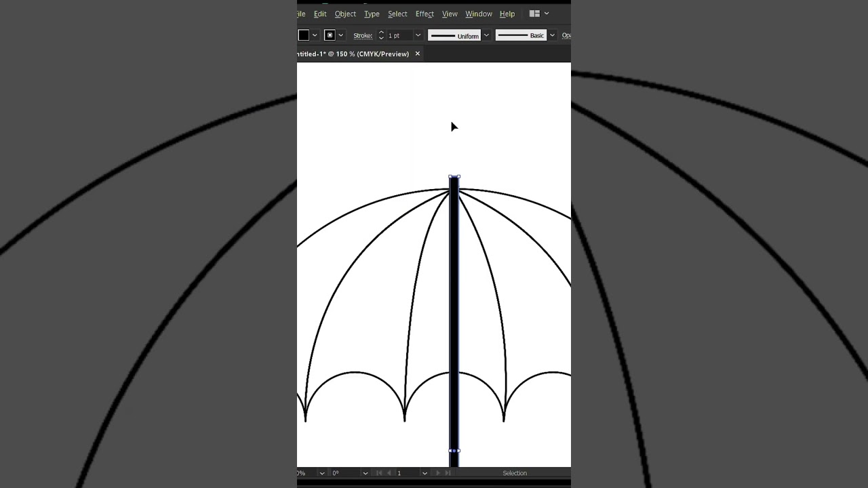The image size is (868, 488).
Task: Click the selected black umbrella handle shape
Action: pos(454,322)
